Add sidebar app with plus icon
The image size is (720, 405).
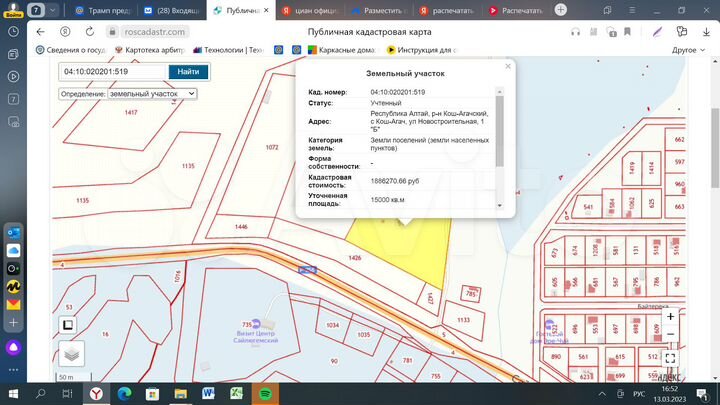pos(13,323)
